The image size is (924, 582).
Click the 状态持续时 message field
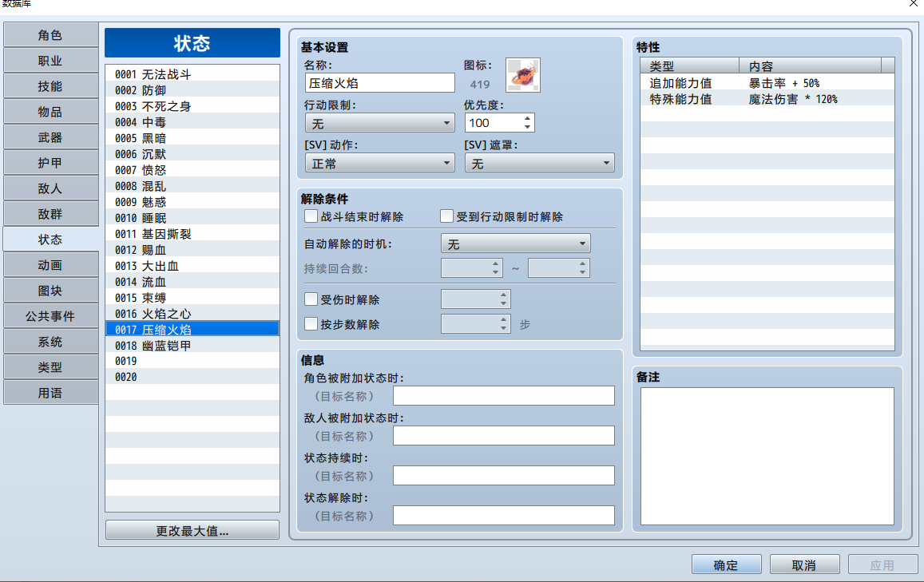[x=504, y=475]
